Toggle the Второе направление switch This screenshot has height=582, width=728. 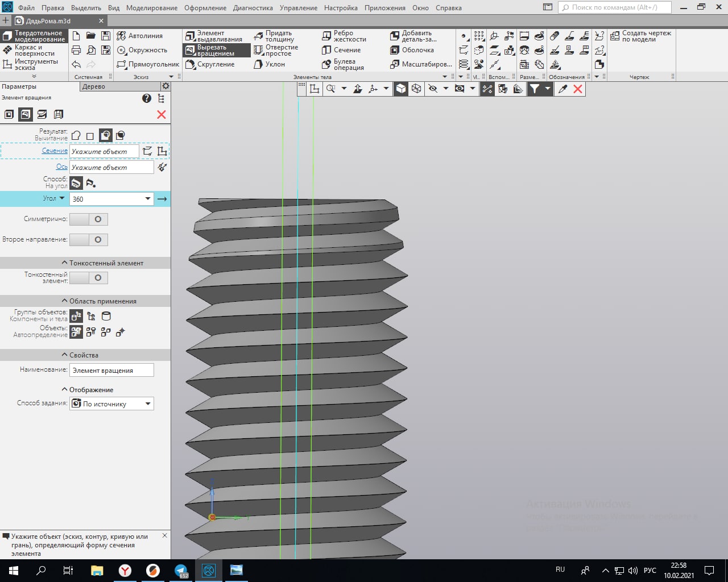(x=89, y=239)
